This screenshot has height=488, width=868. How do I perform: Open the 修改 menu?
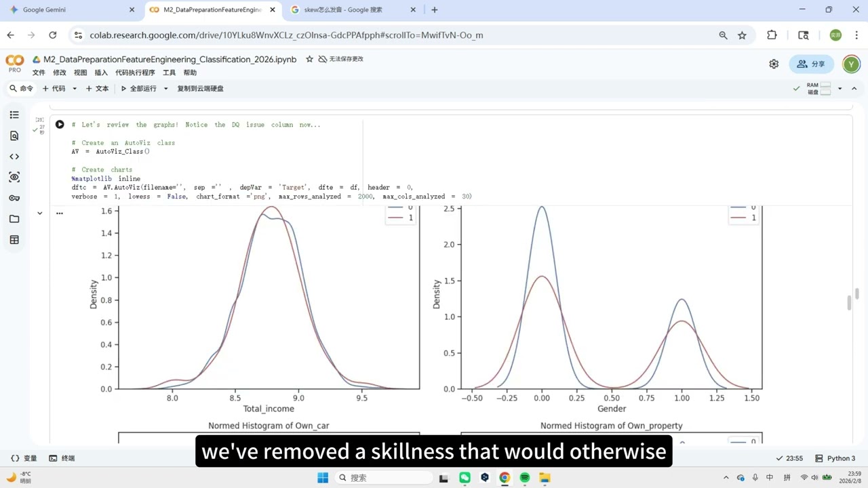point(60,73)
